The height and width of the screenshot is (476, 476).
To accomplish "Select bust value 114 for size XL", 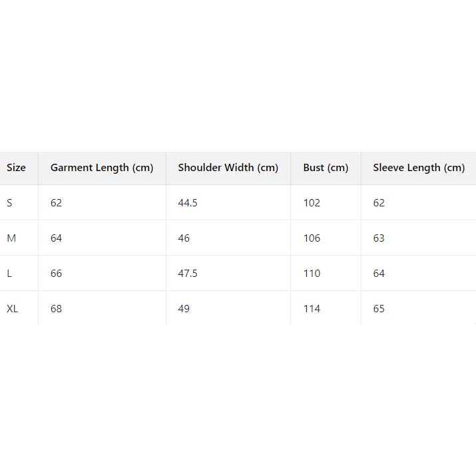I will [312, 309].
